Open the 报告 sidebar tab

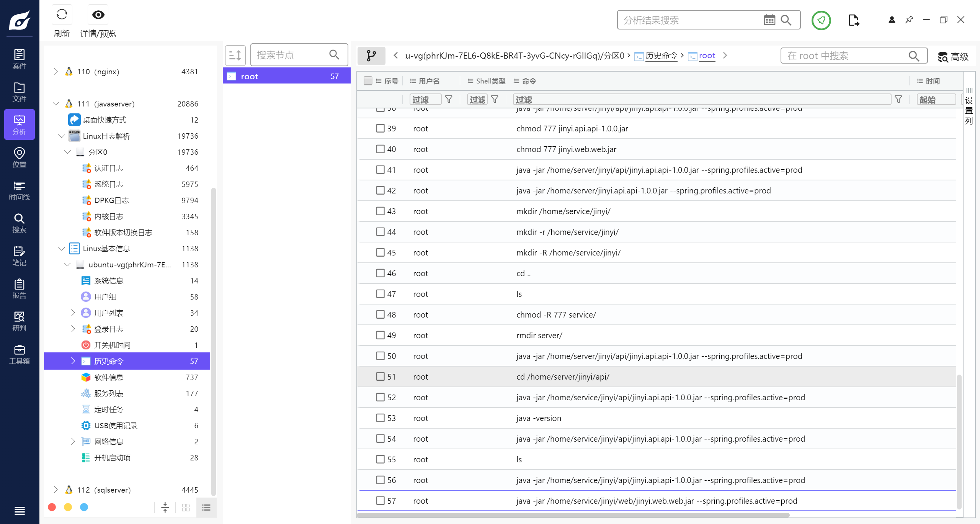tap(19, 289)
